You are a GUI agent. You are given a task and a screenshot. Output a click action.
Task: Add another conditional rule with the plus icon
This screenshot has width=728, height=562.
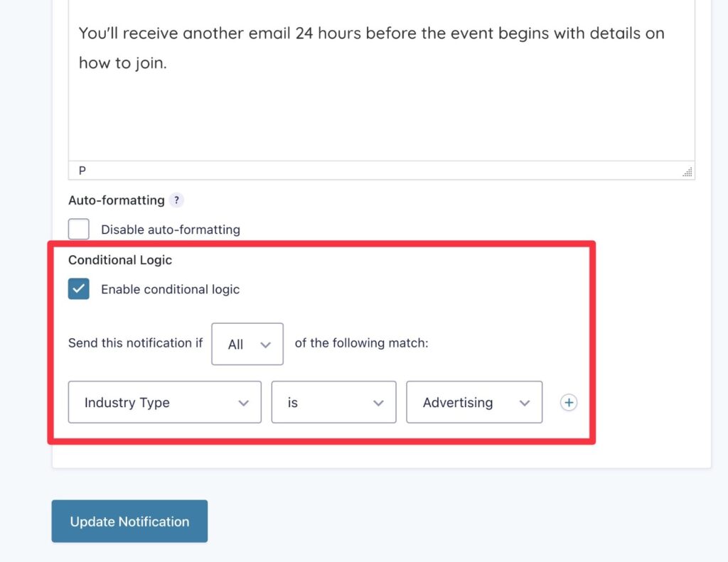click(568, 402)
